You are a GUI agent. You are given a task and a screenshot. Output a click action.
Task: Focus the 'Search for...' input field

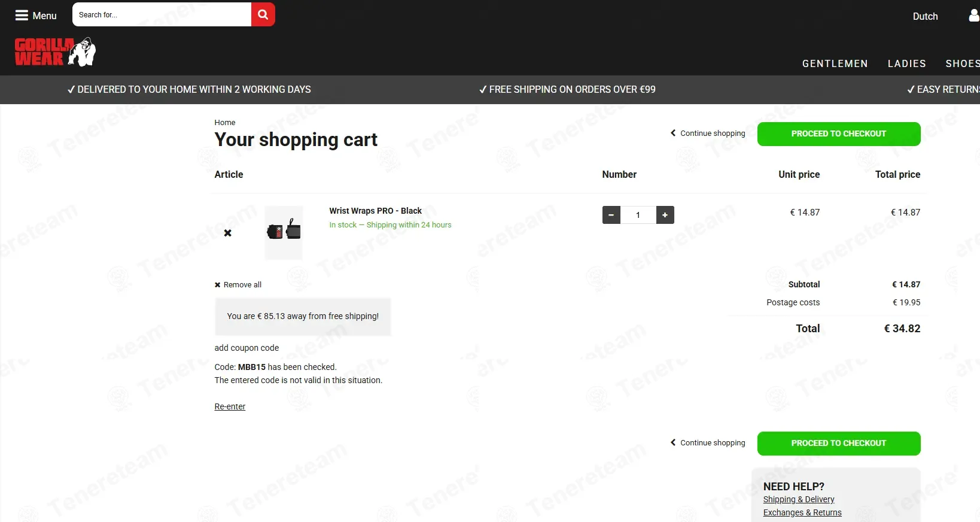click(162, 14)
